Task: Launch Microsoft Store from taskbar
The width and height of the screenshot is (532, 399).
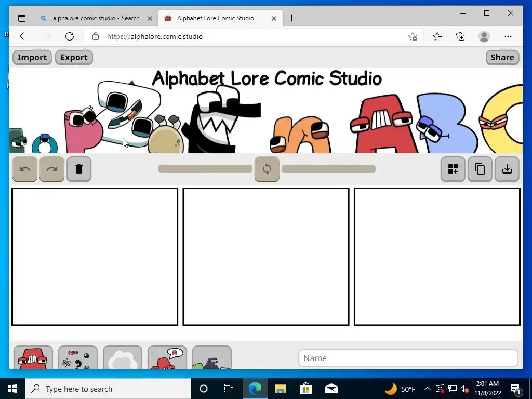Action: [305, 389]
